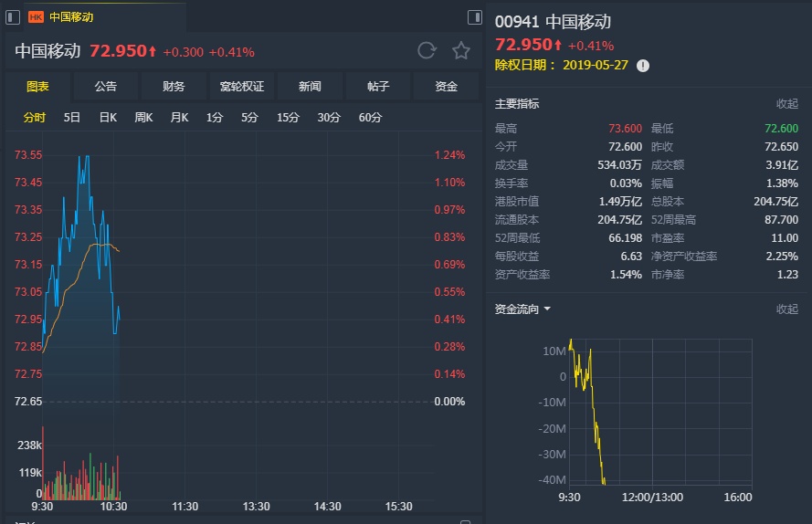Select the 5日 chart period
812x524 pixels.
[72, 118]
